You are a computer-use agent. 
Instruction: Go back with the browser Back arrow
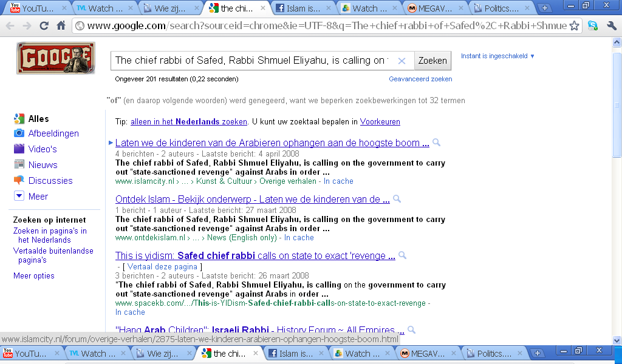point(10,26)
